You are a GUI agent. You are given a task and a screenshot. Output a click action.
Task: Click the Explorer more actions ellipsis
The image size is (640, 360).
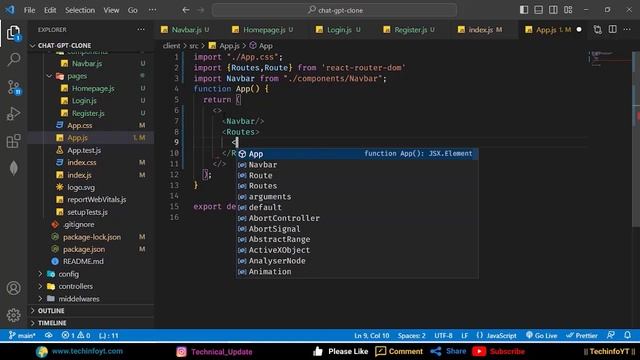(x=141, y=29)
